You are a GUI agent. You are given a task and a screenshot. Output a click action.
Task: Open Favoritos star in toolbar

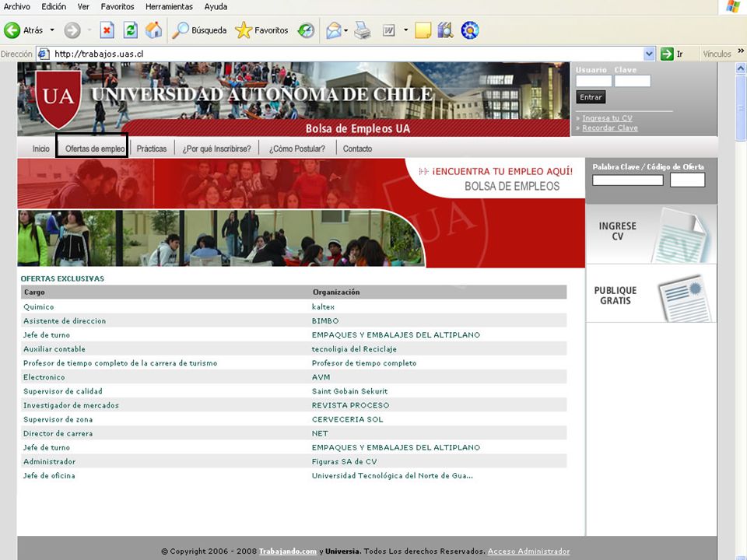(x=244, y=30)
